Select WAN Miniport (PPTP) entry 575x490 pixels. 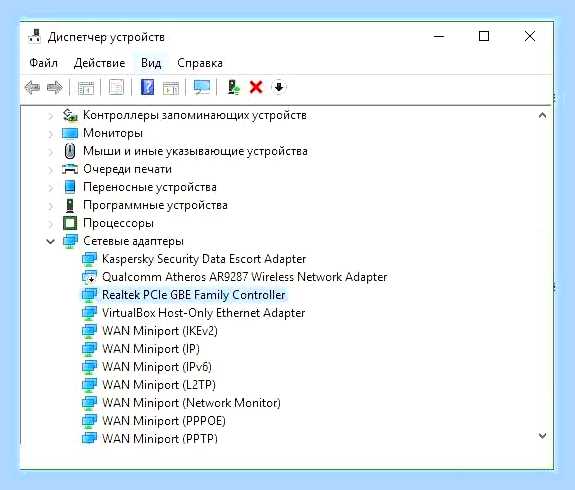[160, 438]
